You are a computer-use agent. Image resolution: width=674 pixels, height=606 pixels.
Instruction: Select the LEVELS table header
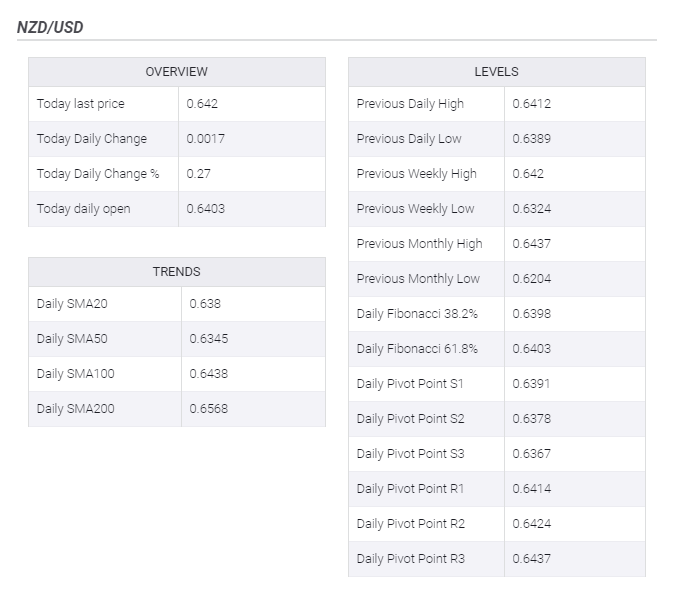pyautogui.click(x=496, y=72)
